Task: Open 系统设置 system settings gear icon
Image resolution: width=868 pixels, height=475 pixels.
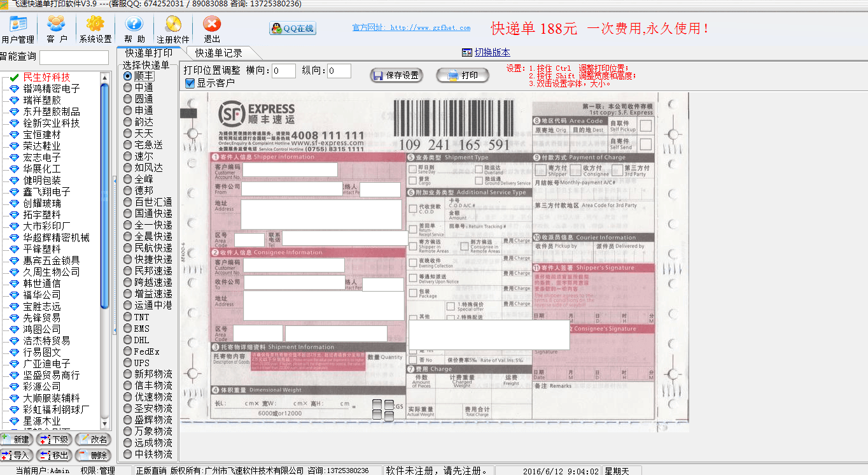Action: tap(95, 29)
